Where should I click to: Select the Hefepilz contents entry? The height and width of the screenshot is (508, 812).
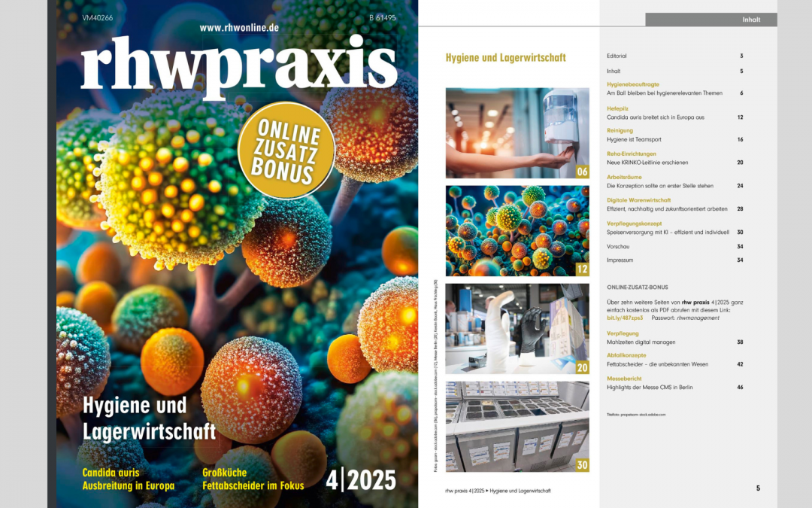point(618,108)
